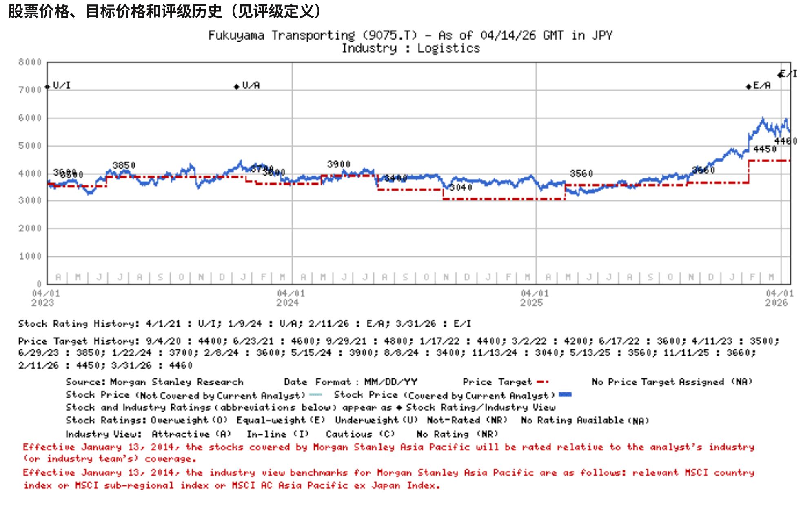Click the '2/11/26 : E/A' rating history entry
Viewport: 812px width, 523px height.
[x=346, y=324]
